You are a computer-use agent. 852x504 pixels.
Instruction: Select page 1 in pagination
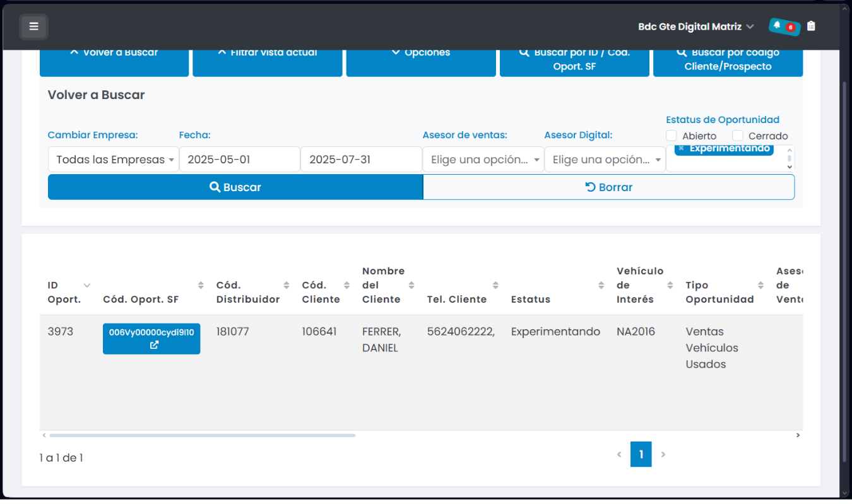(x=641, y=454)
